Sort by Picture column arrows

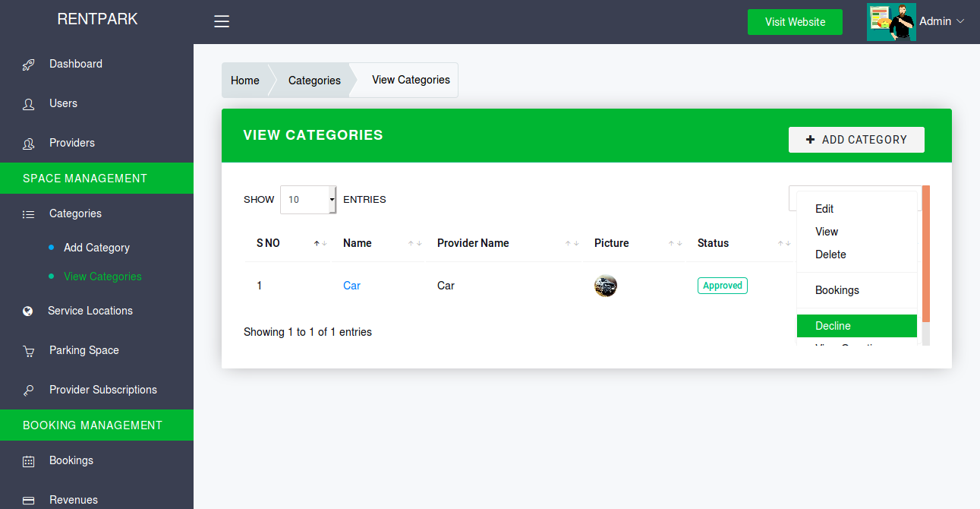click(x=675, y=243)
